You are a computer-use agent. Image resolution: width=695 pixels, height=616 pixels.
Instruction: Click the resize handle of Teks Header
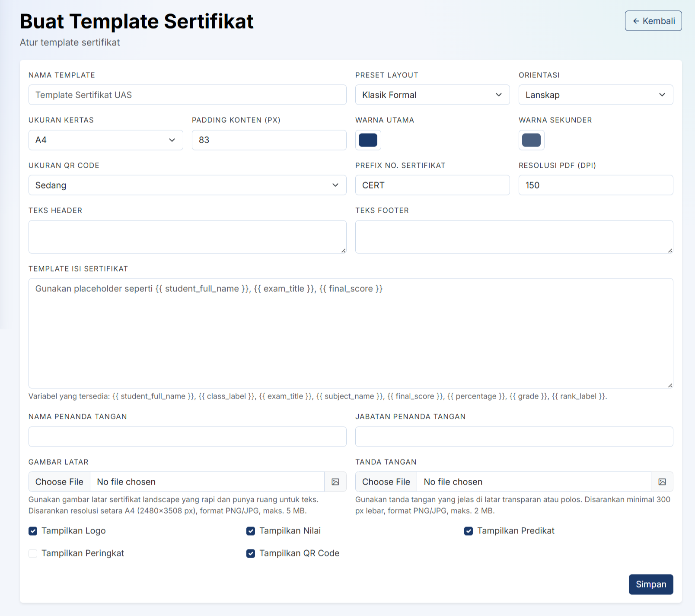point(344,251)
